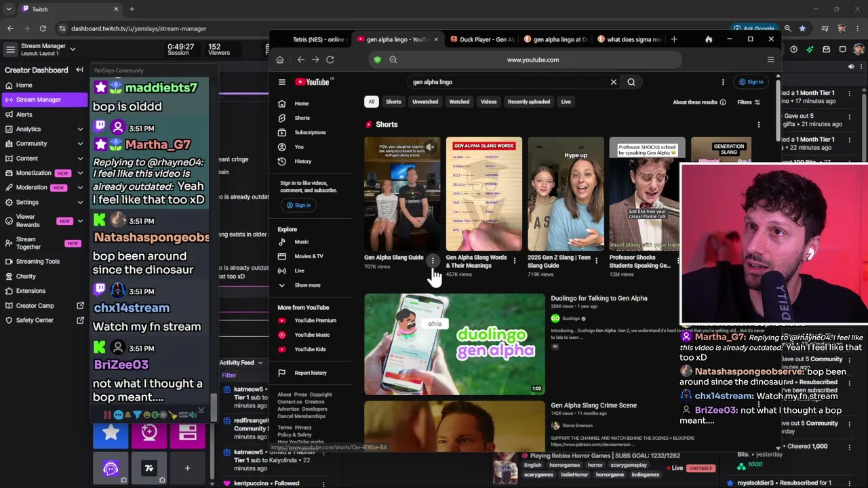
Task: Reload the YouTube page
Action: point(330,60)
